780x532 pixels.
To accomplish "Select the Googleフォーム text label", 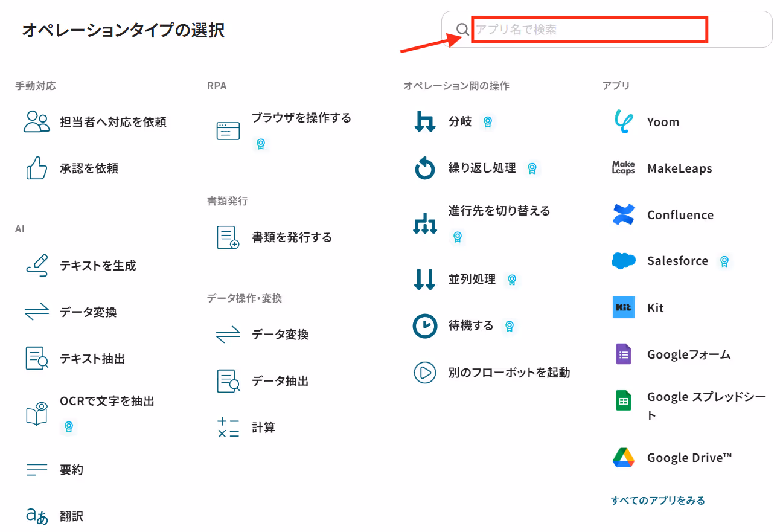I will click(x=689, y=354).
